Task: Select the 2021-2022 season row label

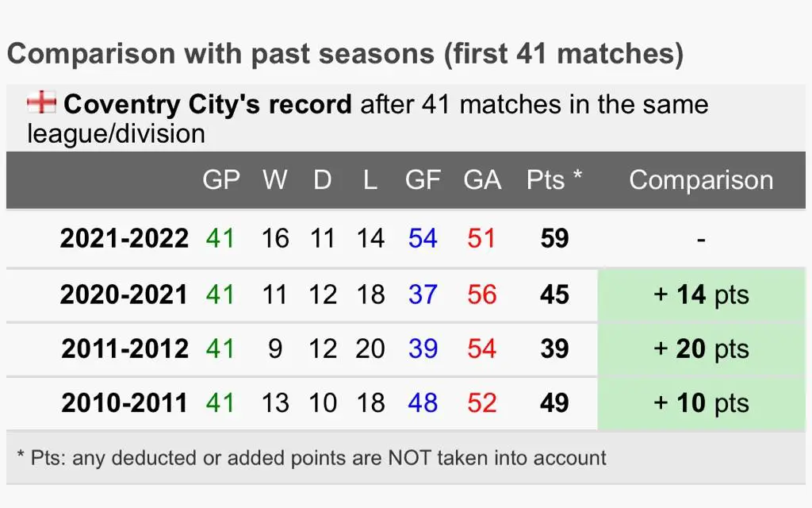Action: (x=124, y=238)
